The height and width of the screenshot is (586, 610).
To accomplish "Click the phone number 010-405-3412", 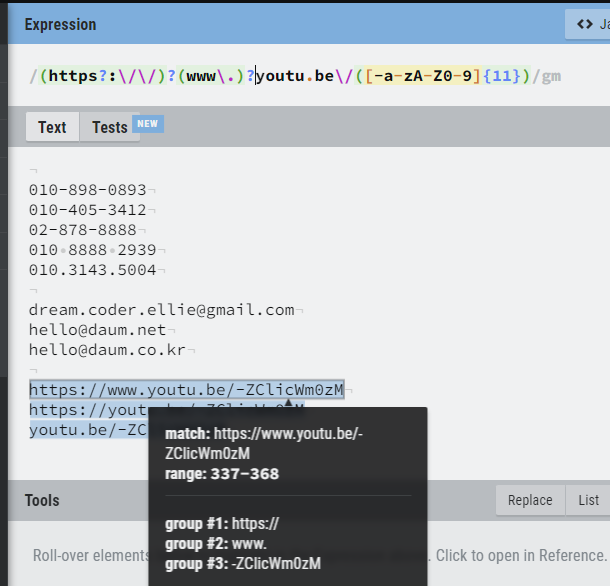I will 88,210.
